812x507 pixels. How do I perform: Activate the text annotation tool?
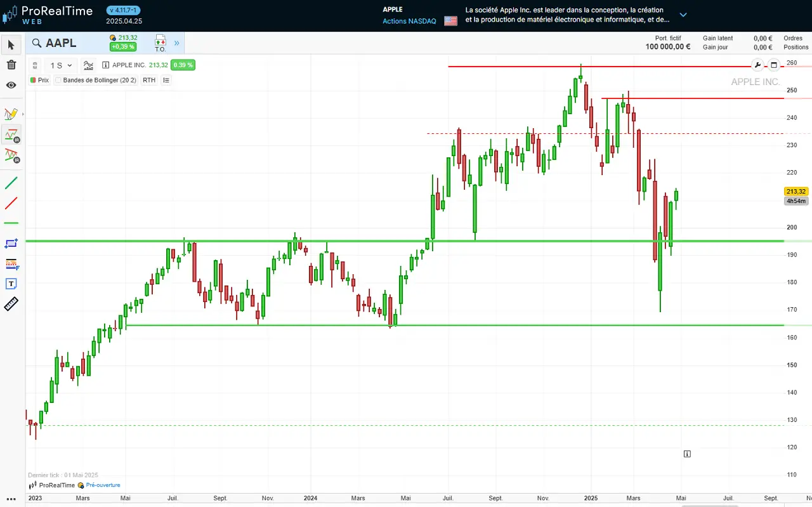click(11, 284)
